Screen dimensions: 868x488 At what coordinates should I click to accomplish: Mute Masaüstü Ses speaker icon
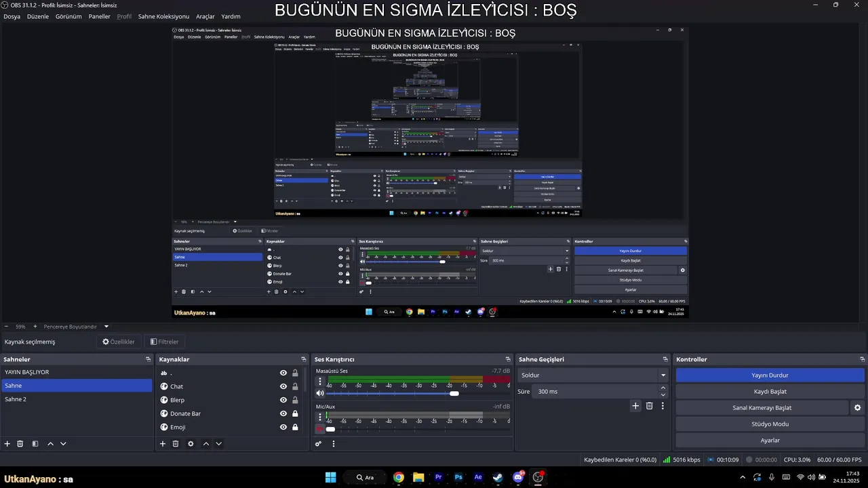pyautogui.click(x=320, y=394)
